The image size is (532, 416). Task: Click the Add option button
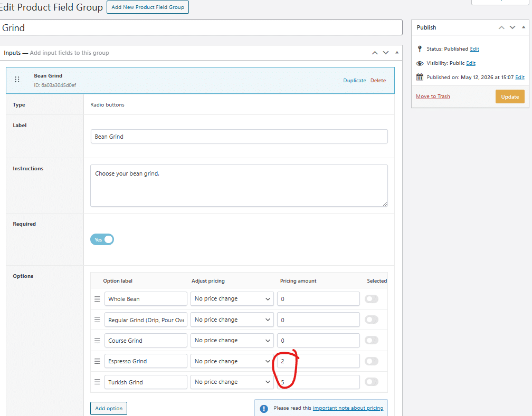pos(109,408)
